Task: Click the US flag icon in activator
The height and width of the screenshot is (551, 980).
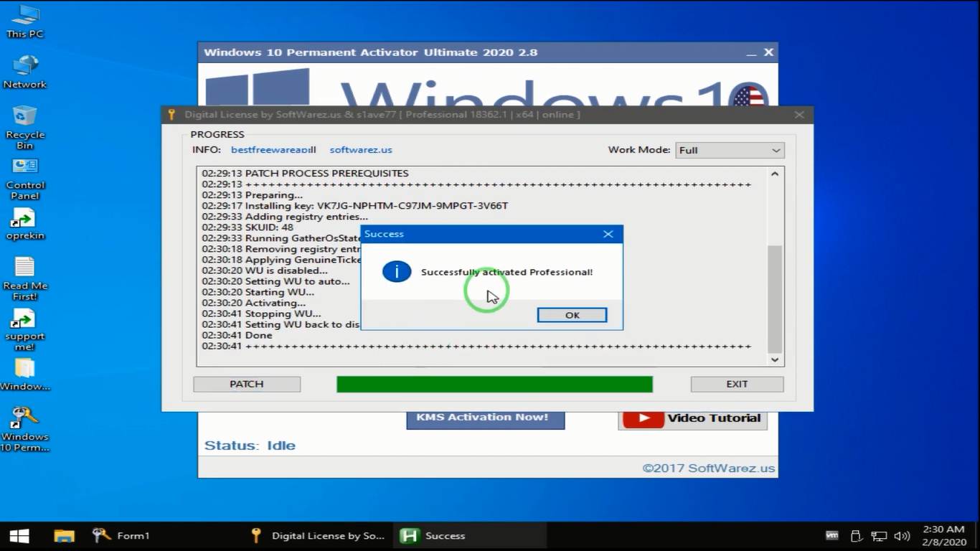Action: [x=749, y=95]
